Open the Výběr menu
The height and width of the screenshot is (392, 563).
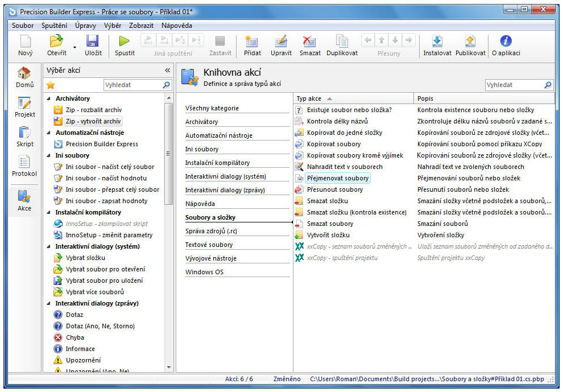pyautogui.click(x=113, y=26)
